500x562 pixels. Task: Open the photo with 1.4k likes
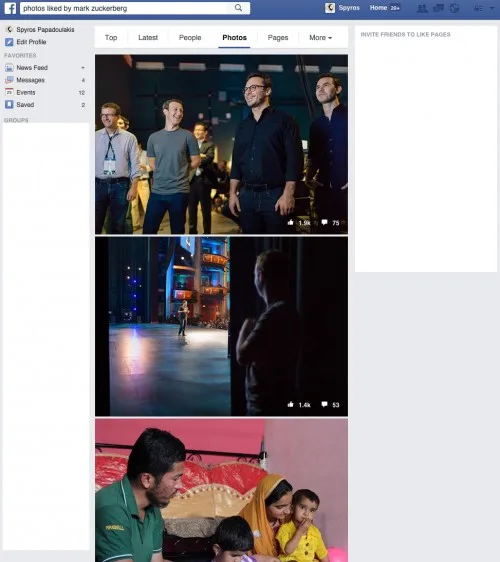[221, 326]
